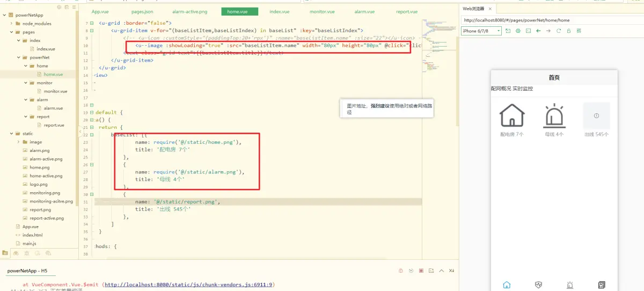Fold code at line 7 u-grid
This screenshot has height=291, width=644.
tap(92, 23)
